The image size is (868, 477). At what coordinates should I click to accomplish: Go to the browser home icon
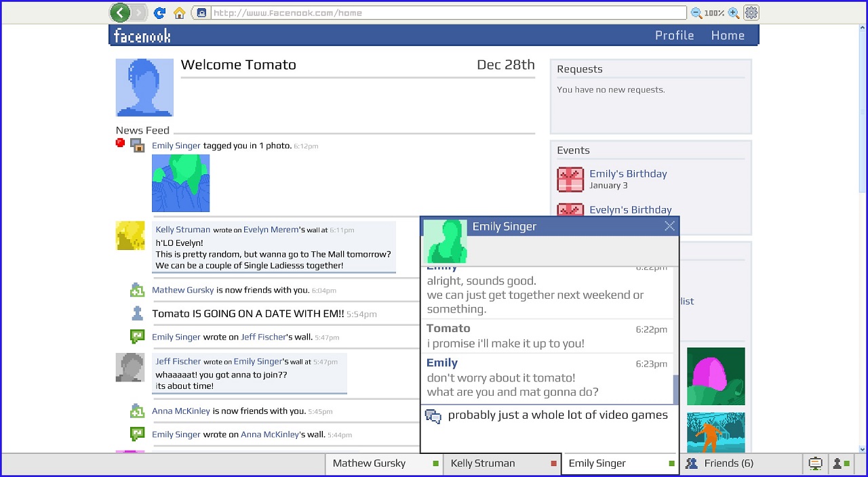(x=180, y=12)
